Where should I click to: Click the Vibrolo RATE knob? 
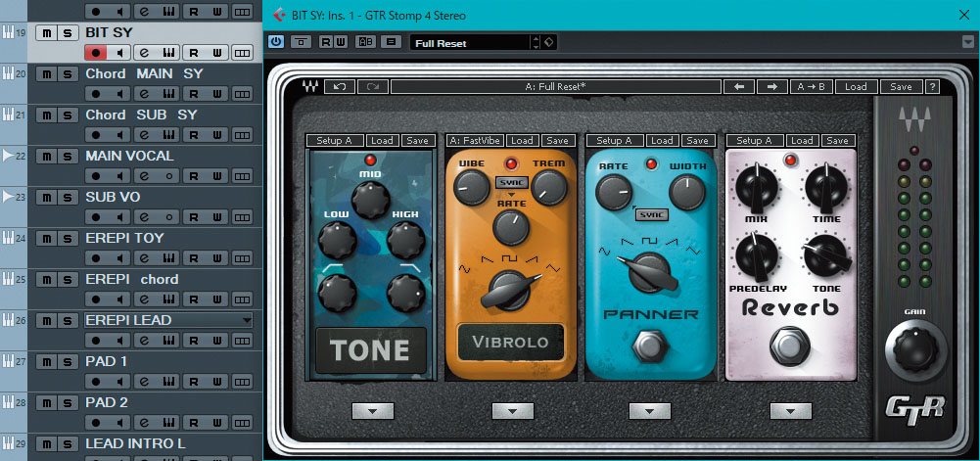[511, 228]
